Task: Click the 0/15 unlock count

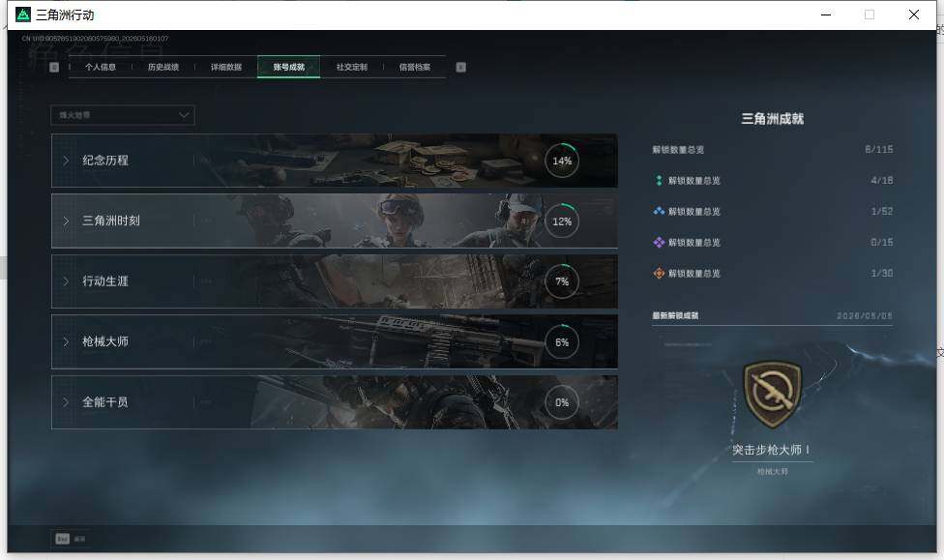Action: coord(882,242)
